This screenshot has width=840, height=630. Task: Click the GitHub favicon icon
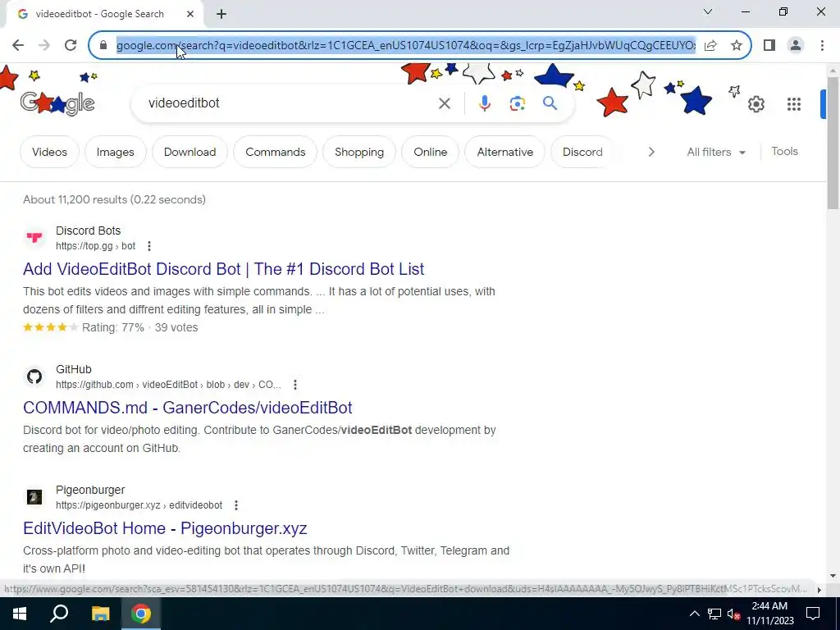[34, 376]
